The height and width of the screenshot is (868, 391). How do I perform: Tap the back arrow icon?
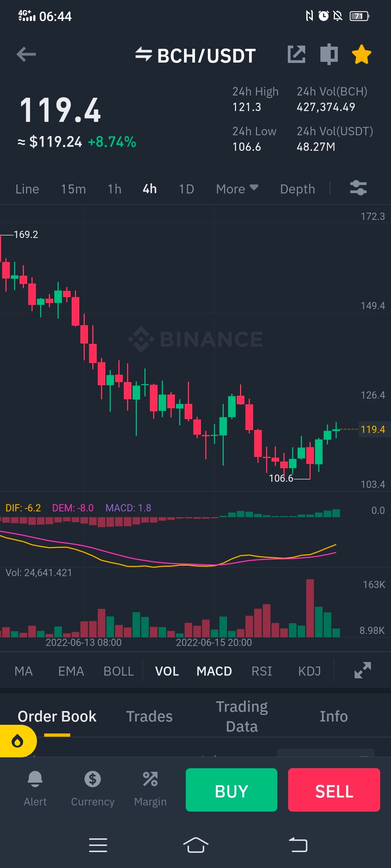pos(26,55)
